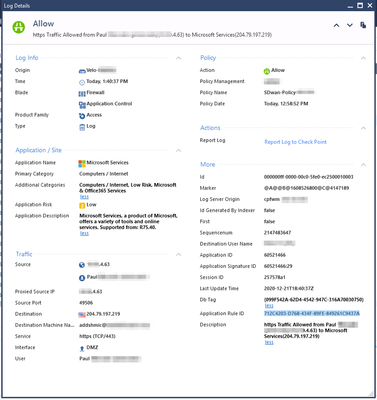Click Application Signature ID value 60521466:29
This screenshot has height=400, width=377.
[279, 266]
